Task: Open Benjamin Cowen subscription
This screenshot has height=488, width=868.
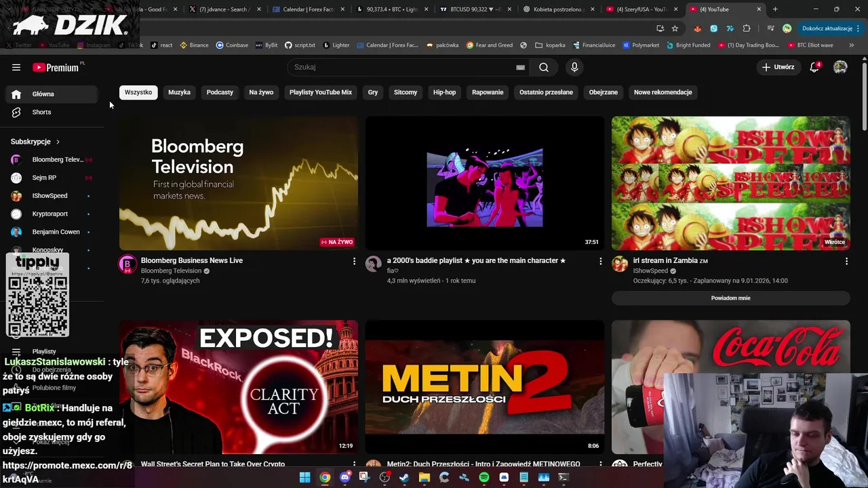Action: click(x=53, y=232)
